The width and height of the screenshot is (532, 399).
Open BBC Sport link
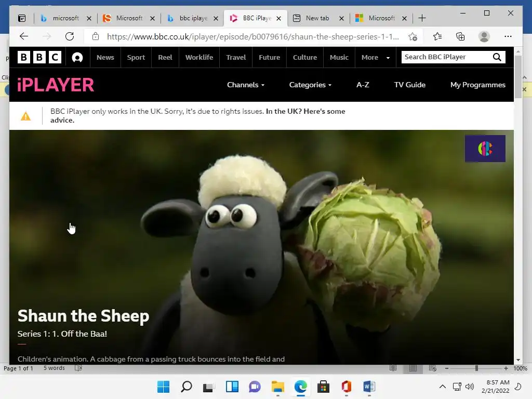[x=136, y=57]
